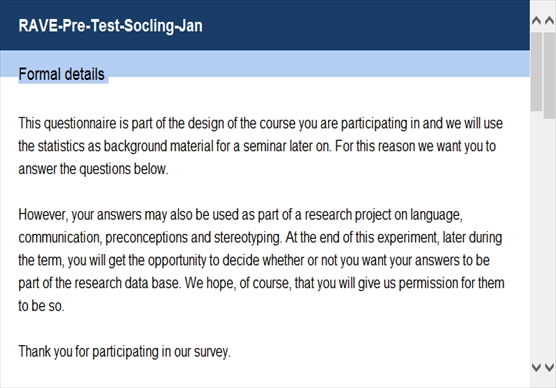Click the empty inner scrollbar track below thumb

[x=536, y=236]
